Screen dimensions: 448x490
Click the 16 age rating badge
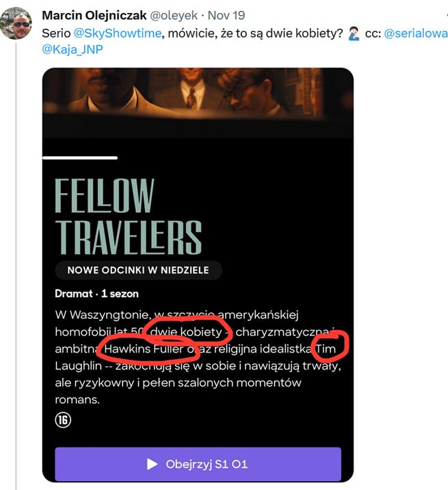63,420
